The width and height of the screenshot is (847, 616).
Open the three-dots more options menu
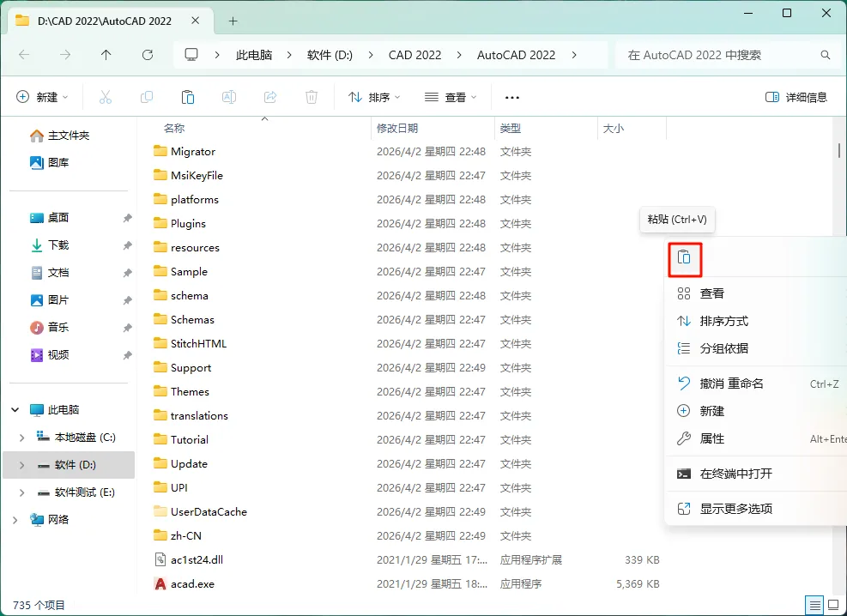pos(511,98)
